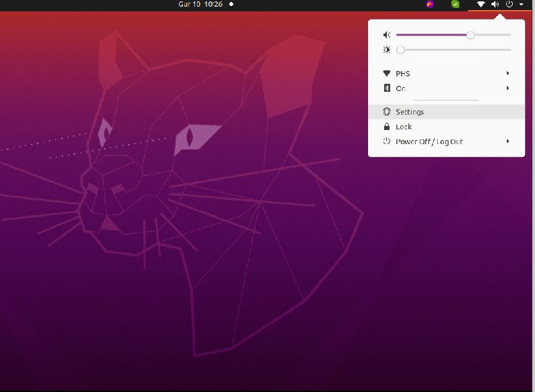Click the power indicator in the top bar
The height and width of the screenshot is (392, 535).
tap(510, 4)
